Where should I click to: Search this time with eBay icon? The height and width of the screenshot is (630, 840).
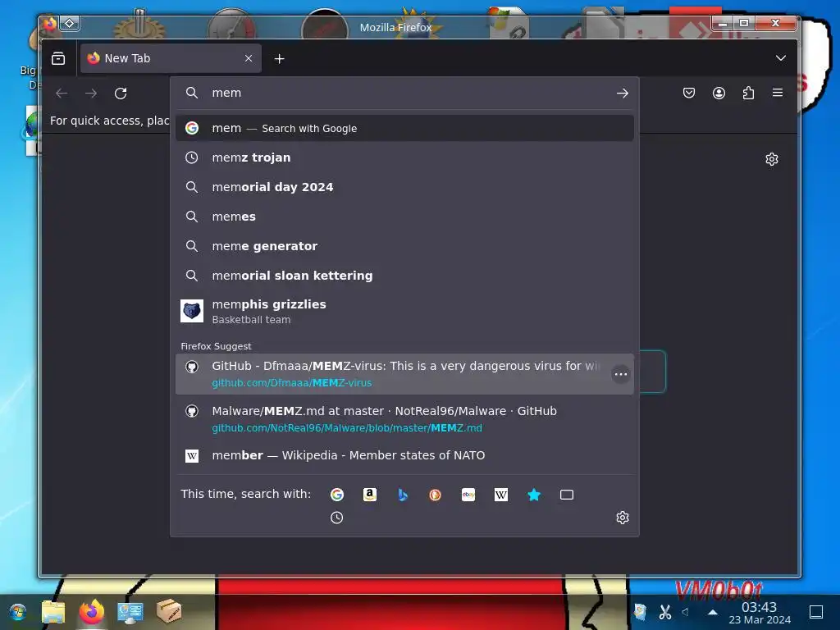point(468,495)
